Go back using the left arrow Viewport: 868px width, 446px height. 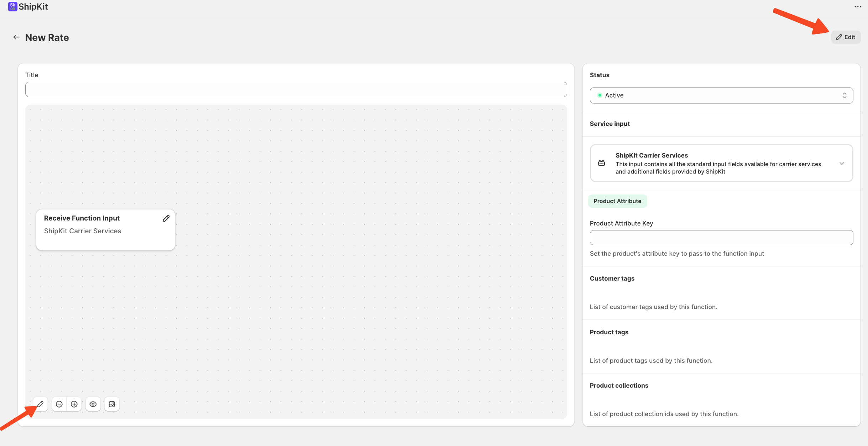pyautogui.click(x=16, y=37)
